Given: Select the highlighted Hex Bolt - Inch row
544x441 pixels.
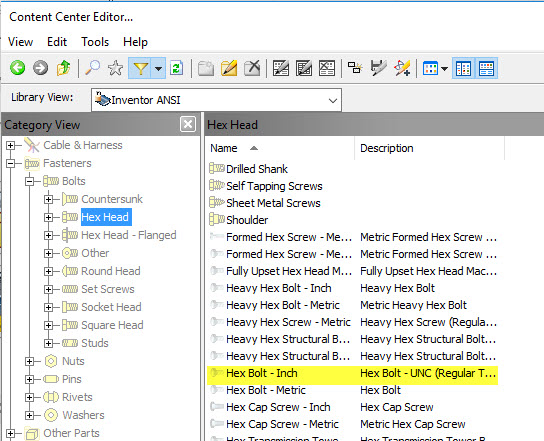Looking at the screenshot, I should [353, 373].
